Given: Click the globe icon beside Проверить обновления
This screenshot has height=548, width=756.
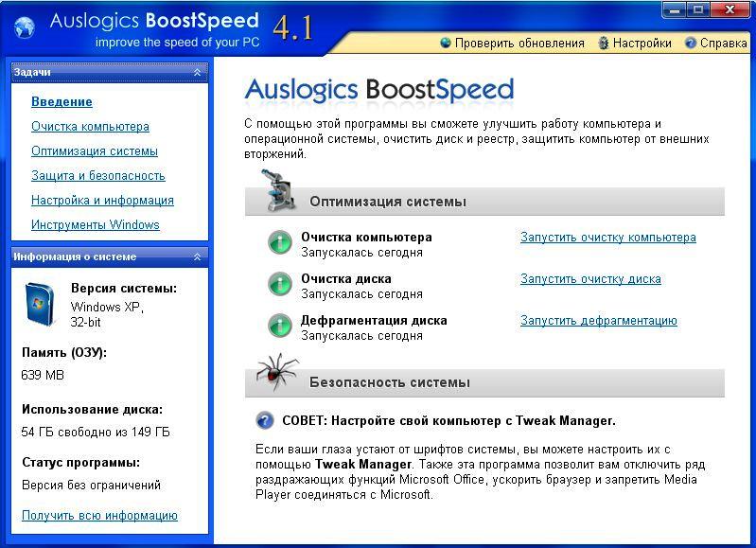Looking at the screenshot, I should (446, 43).
